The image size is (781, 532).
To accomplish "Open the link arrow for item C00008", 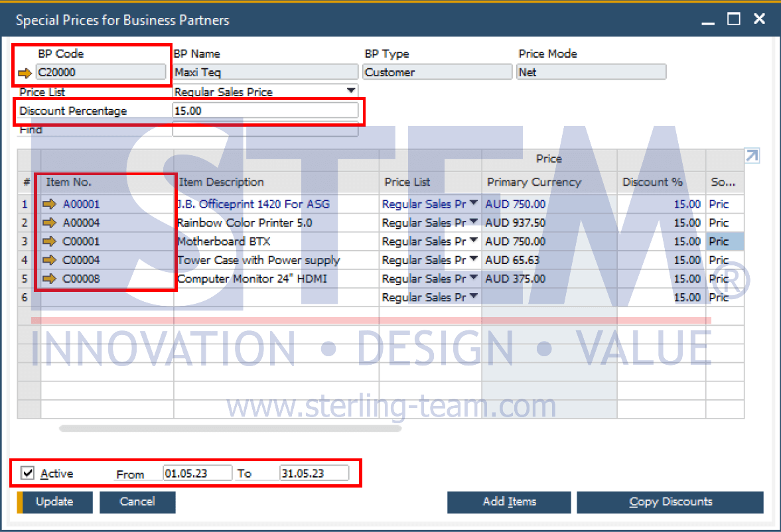I will click(x=49, y=279).
